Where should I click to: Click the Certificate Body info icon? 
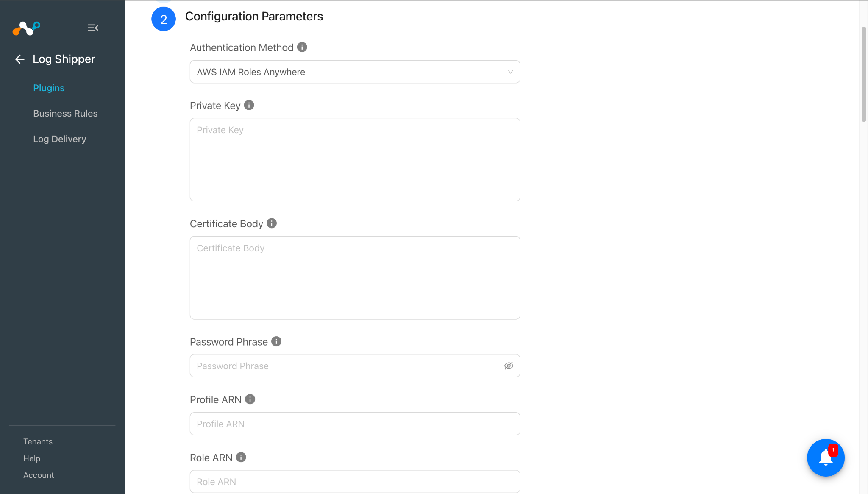(x=272, y=223)
